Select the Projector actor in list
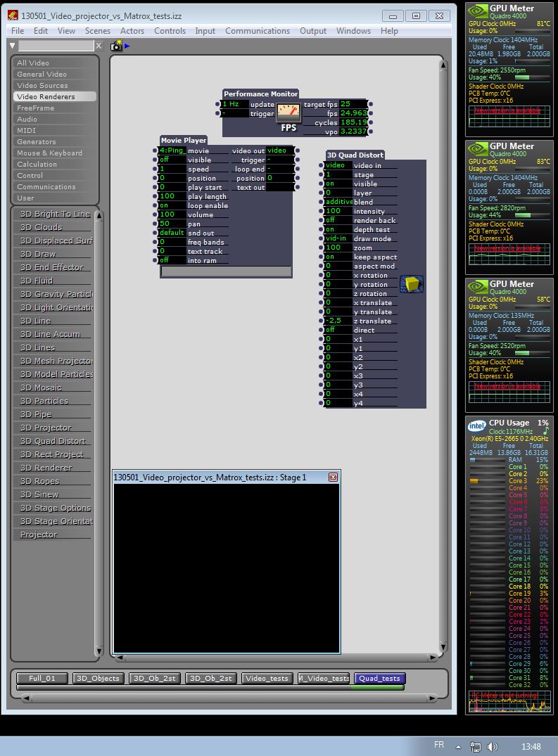This screenshot has width=558, height=756. 39,534
